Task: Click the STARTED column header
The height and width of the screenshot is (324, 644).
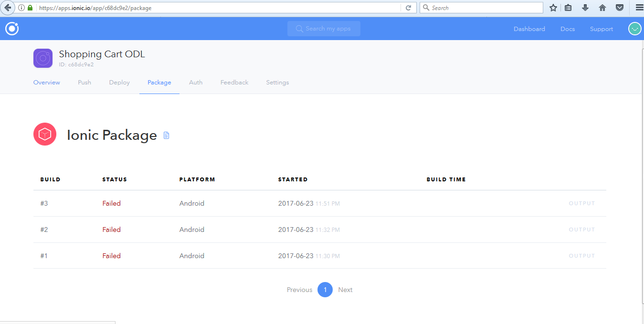Action: 293,179
